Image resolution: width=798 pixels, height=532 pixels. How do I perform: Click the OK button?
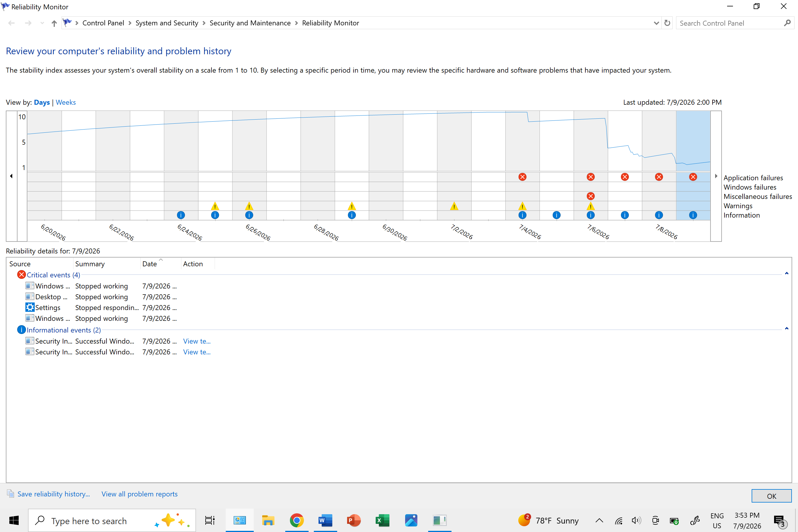coord(771,496)
